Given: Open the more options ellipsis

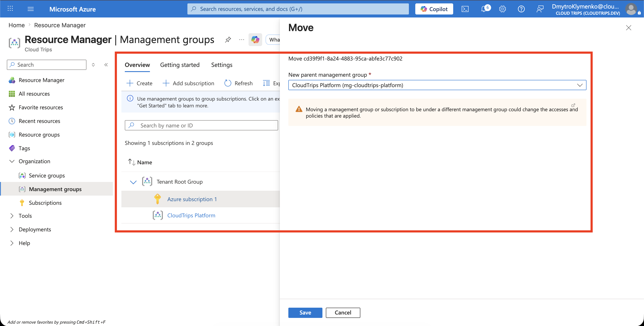Looking at the screenshot, I should coord(241,40).
